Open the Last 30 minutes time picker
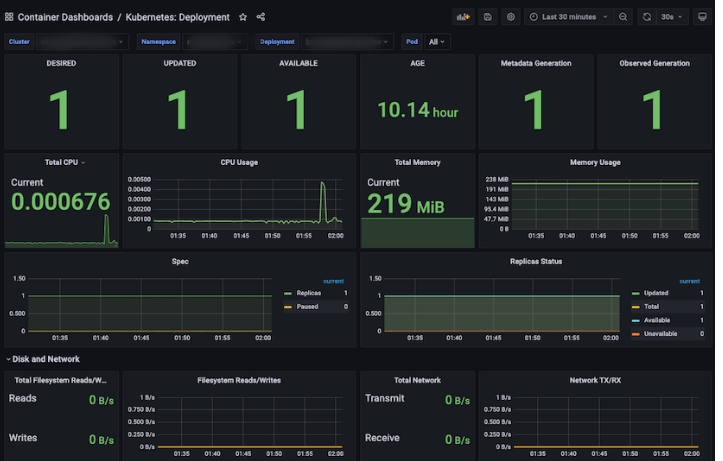 (x=568, y=17)
